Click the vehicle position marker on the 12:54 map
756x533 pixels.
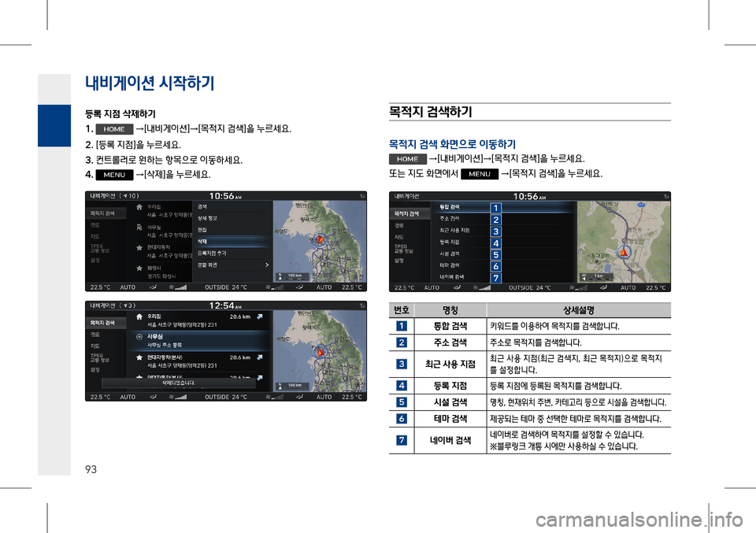[x=320, y=351]
